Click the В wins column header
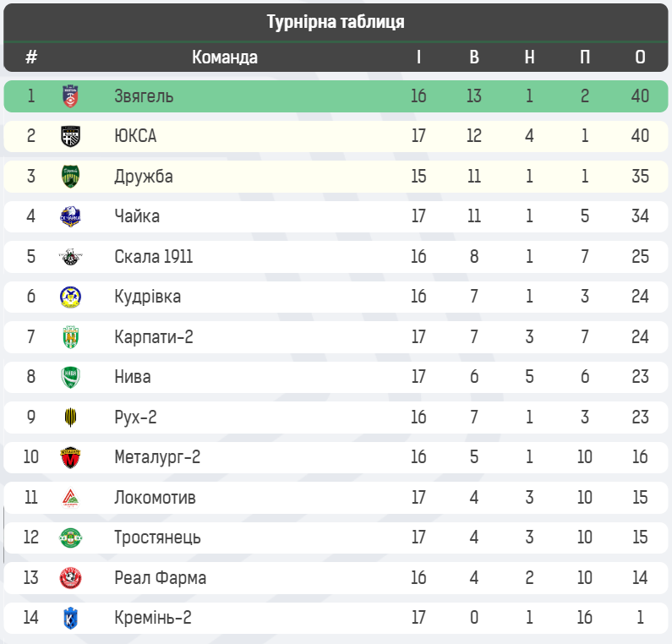This screenshot has width=672, height=644. pos(473,57)
